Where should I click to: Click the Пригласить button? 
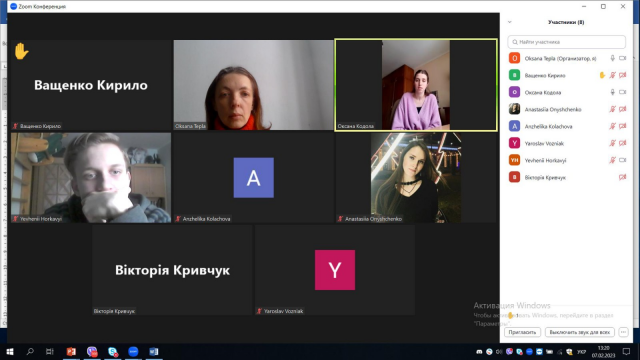pos(522,332)
